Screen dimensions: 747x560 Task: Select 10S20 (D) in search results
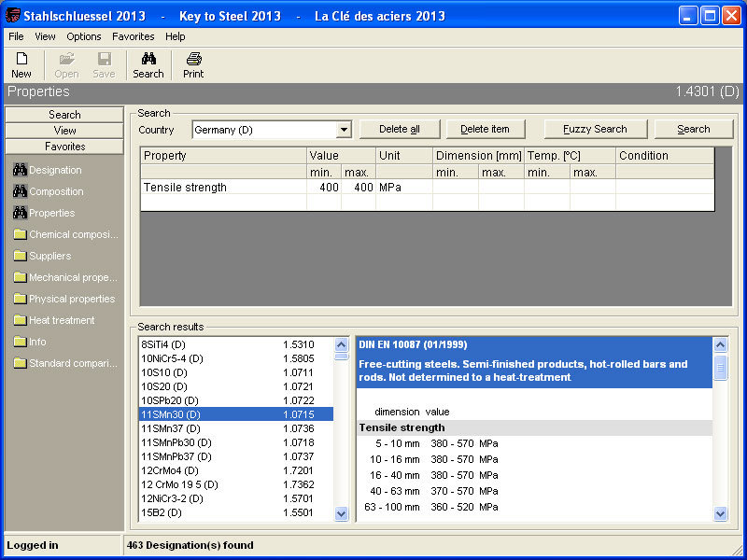point(236,386)
